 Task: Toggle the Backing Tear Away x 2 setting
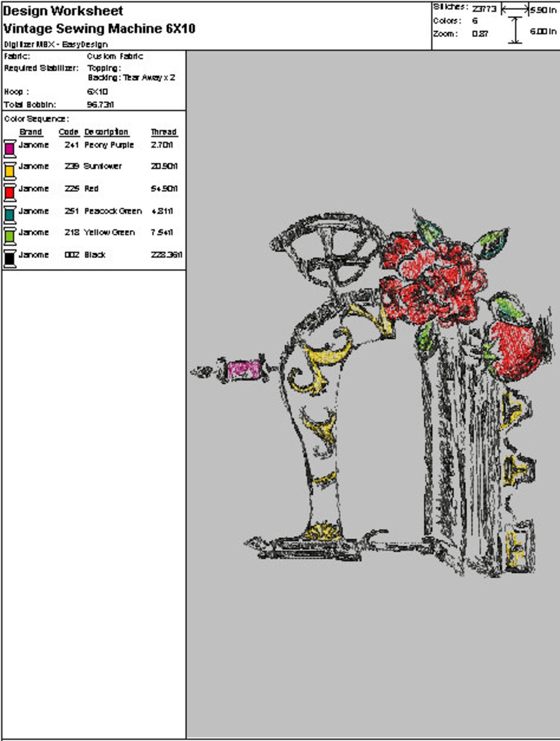(x=131, y=77)
